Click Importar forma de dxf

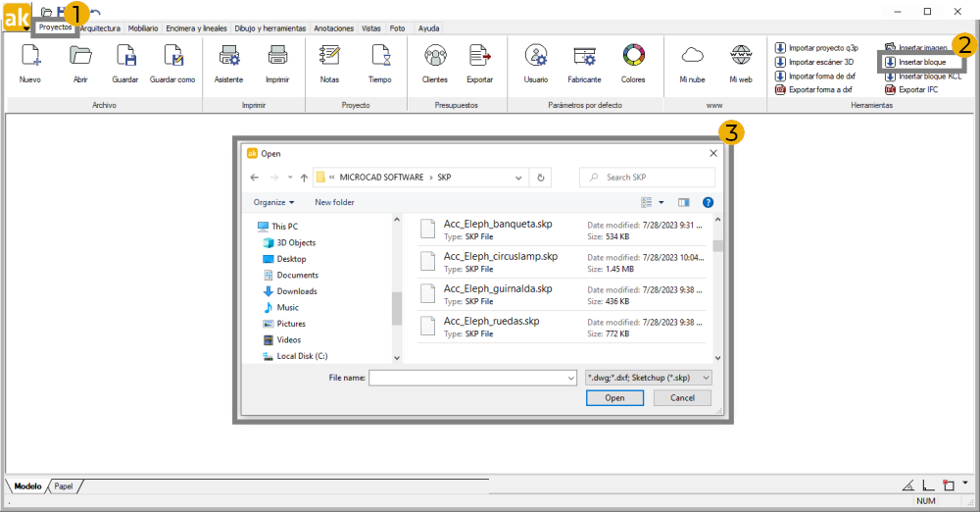click(x=815, y=76)
